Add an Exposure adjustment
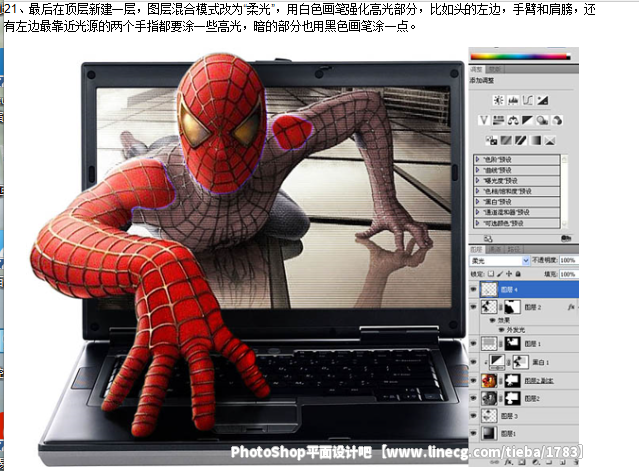Image resolution: width=639 pixels, height=471 pixels. coord(542,100)
